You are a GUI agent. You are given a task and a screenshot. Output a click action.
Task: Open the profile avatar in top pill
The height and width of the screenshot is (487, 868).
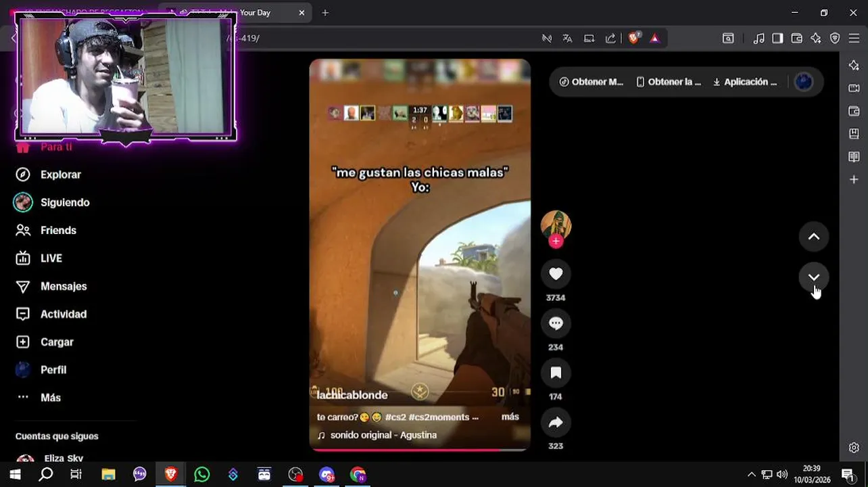pos(804,82)
